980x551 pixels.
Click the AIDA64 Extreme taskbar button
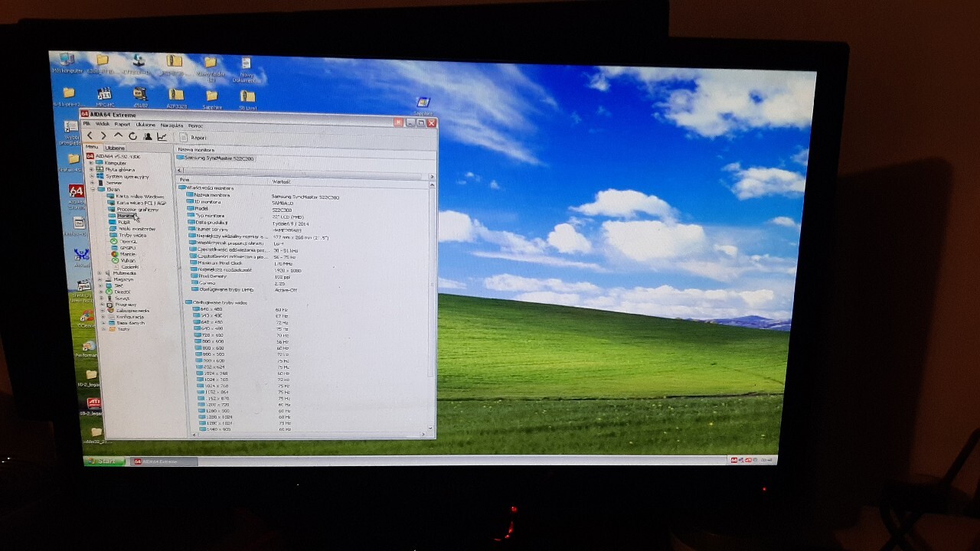click(x=163, y=461)
